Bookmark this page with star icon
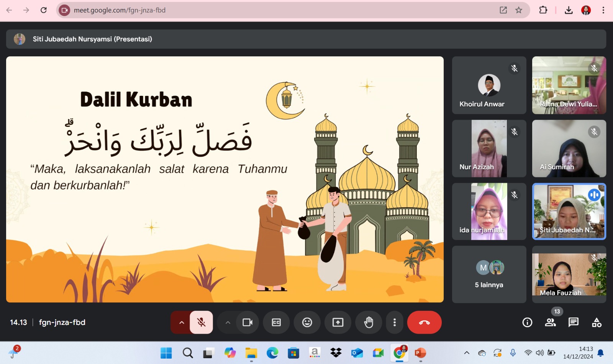The image size is (613, 364). pyautogui.click(x=519, y=10)
